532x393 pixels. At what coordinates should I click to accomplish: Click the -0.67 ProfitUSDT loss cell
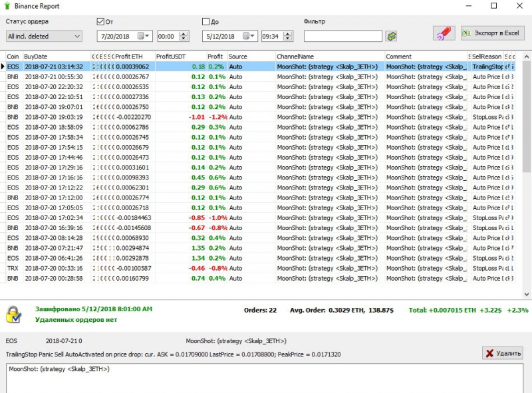pyautogui.click(x=180, y=227)
